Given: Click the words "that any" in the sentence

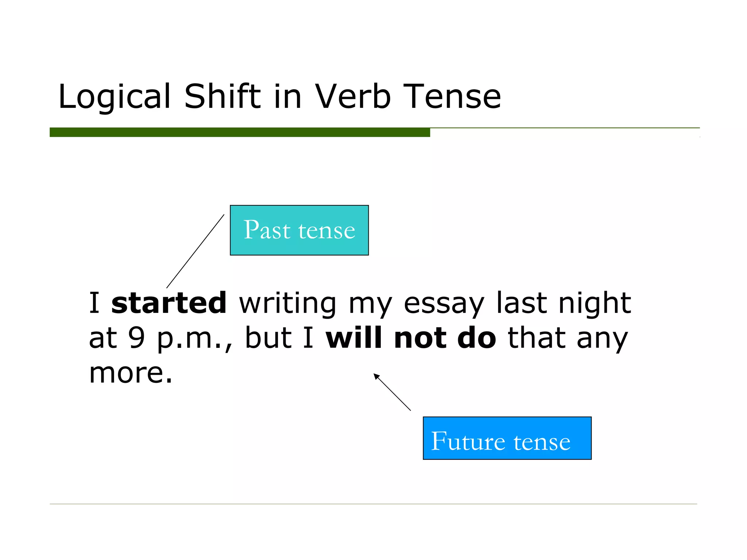Looking at the screenshot, I should click(x=568, y=338).
